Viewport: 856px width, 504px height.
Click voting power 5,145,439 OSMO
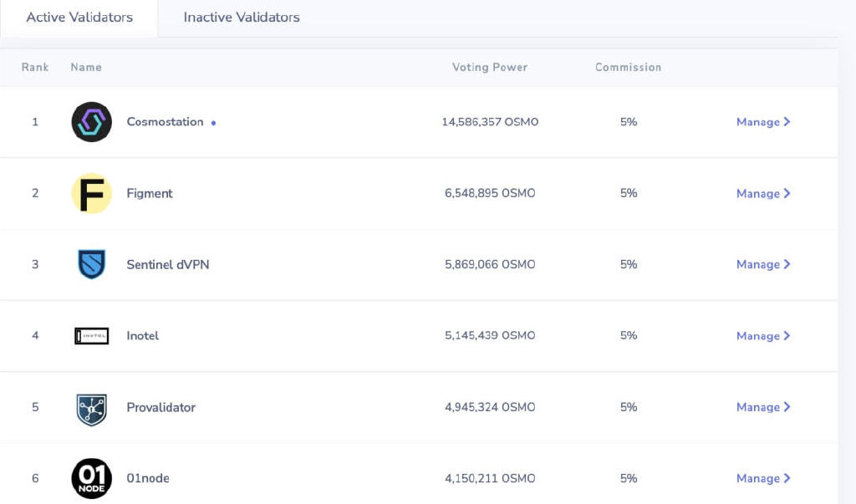point(490,336)
